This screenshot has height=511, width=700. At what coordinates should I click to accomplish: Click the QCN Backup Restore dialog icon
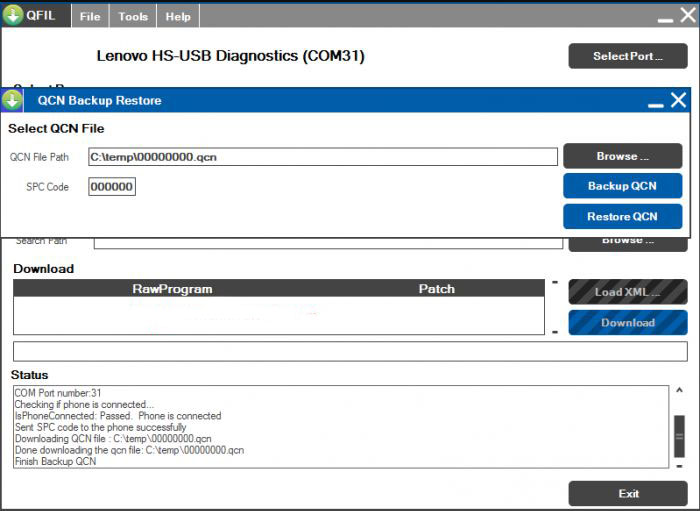(12, 100)
